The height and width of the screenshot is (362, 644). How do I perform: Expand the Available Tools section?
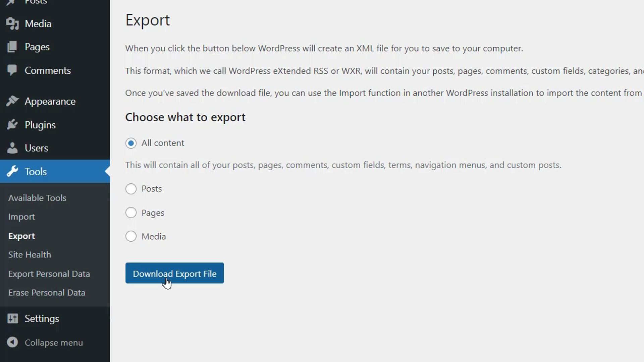[37, 198]
